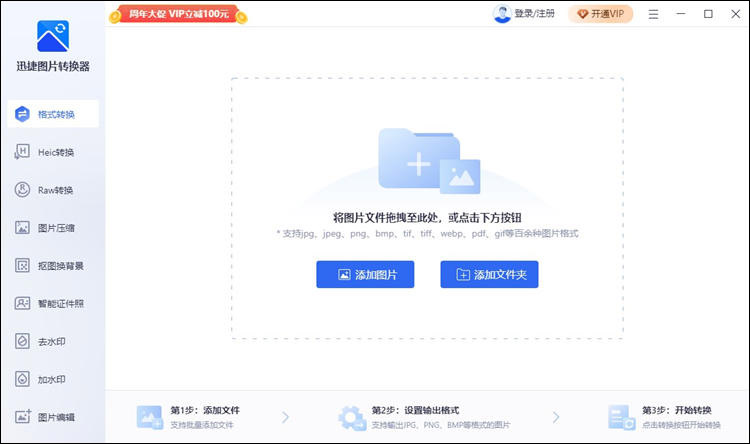Open the 抠图换背景 sidebar icon
This screenshot has height=444, width=750.
pos(22,265)
